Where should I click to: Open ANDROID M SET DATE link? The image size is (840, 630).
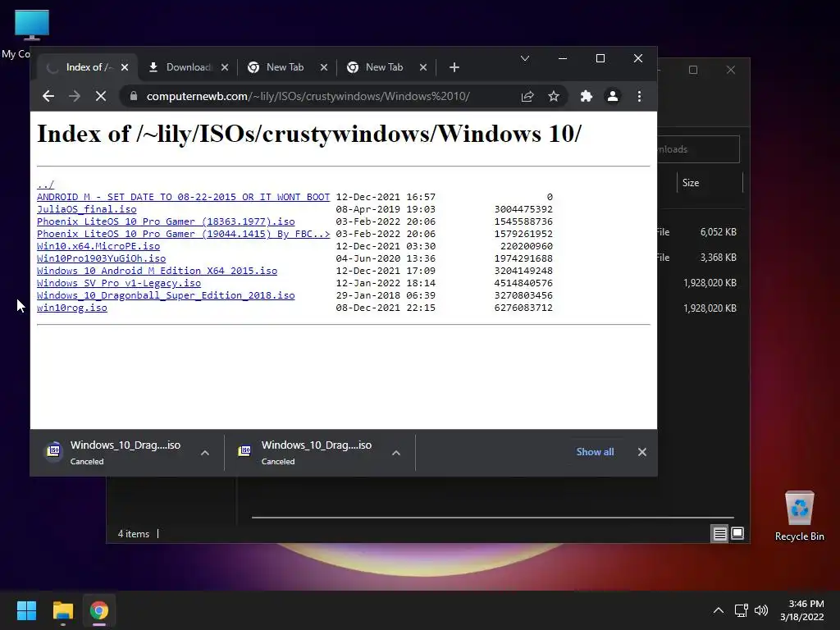183,197
